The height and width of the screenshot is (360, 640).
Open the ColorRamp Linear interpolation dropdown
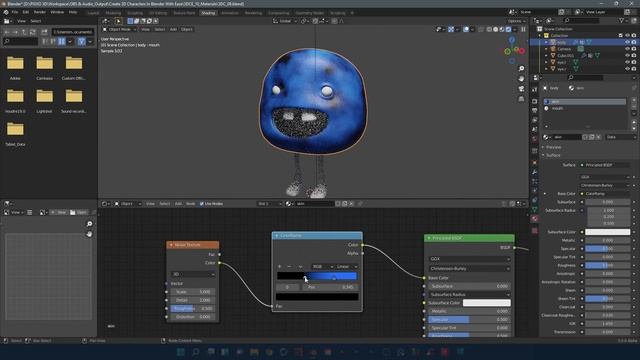347,267
